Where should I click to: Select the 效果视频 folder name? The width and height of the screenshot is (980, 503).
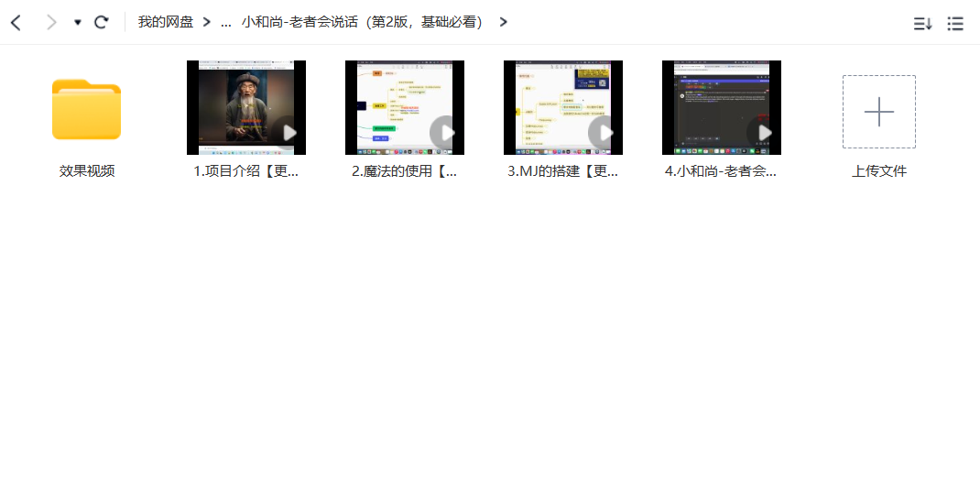pos(87,171)
